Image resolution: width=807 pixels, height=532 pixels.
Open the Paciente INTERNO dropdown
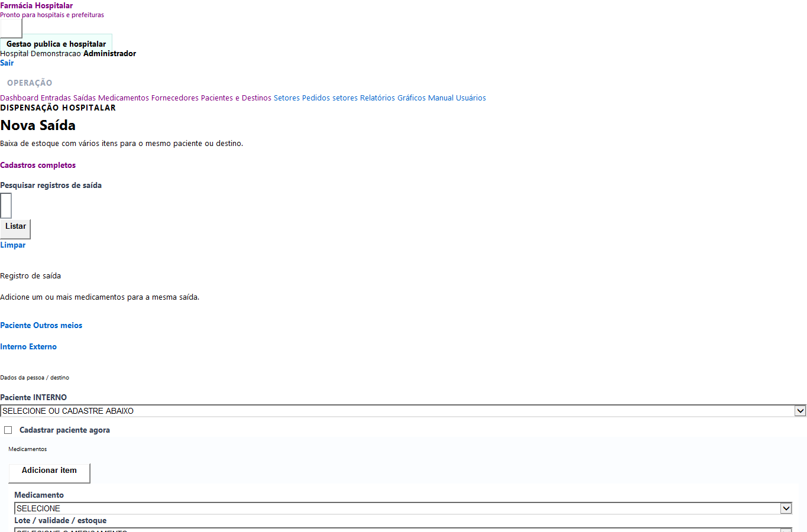[403, 411]
